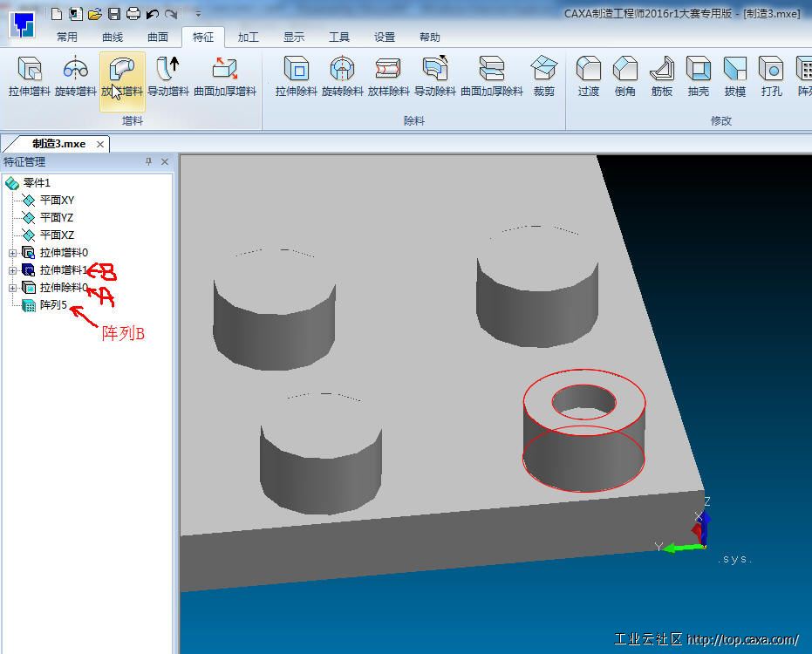The height and width of the screenshot is (654, 812).
Task: Use the 抽壳 shell tool
Action: (x=698, y=76)
